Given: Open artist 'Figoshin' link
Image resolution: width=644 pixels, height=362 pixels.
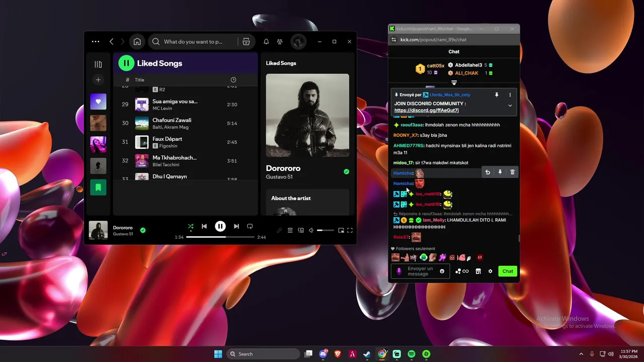Looking at the screenshot, I should [x=168, y=146].
